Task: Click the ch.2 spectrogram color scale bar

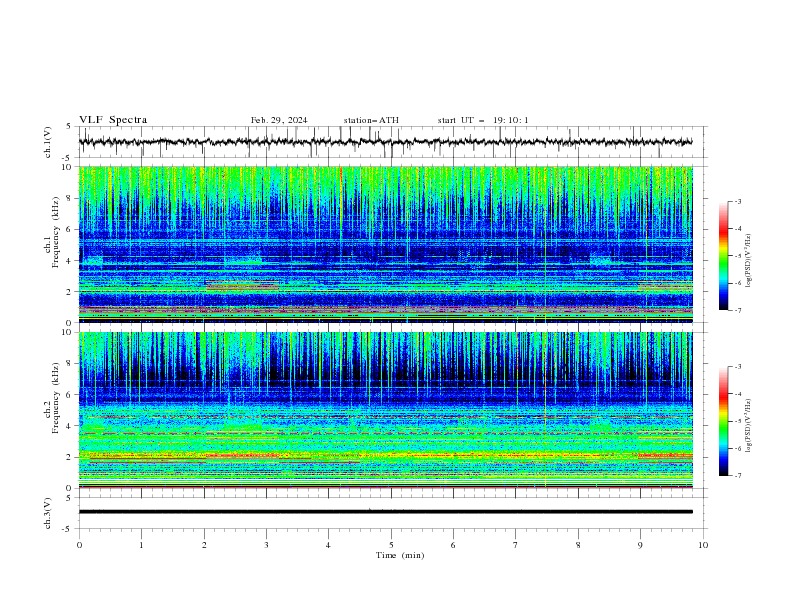Action: [x=723, y=421]
